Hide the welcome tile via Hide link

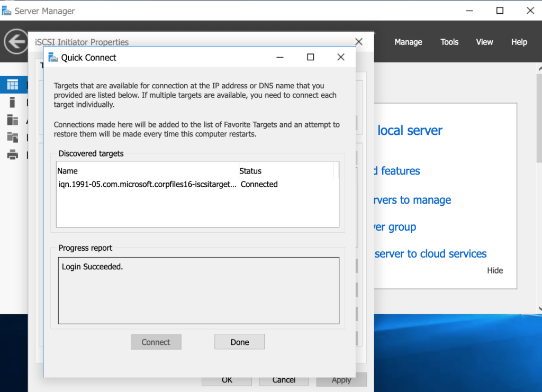click(x=495, y=270)
